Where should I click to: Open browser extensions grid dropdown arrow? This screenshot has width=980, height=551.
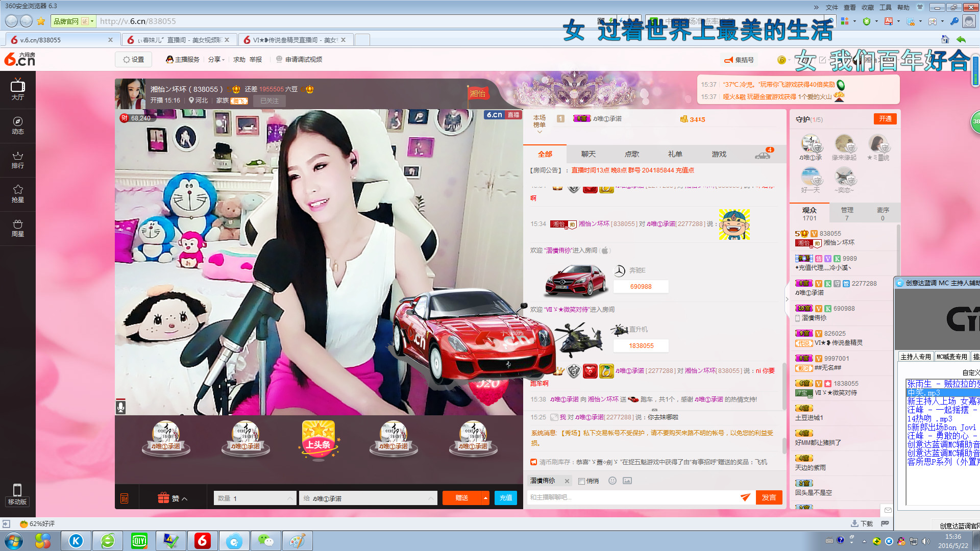tap(855, 21)
